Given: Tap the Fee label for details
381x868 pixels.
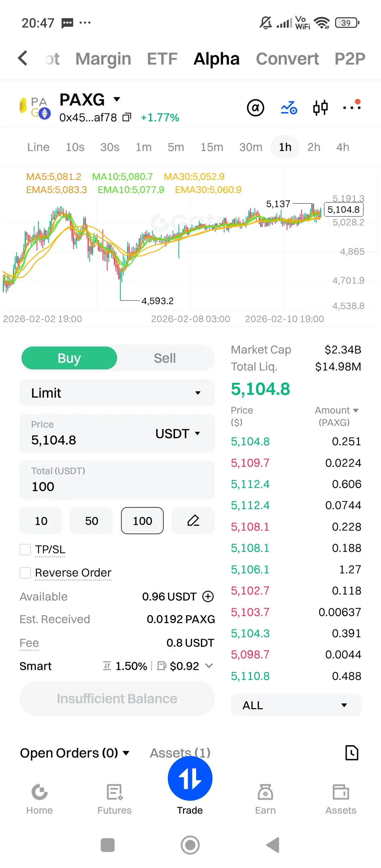Looking at the screenshot, I should 29,643.
